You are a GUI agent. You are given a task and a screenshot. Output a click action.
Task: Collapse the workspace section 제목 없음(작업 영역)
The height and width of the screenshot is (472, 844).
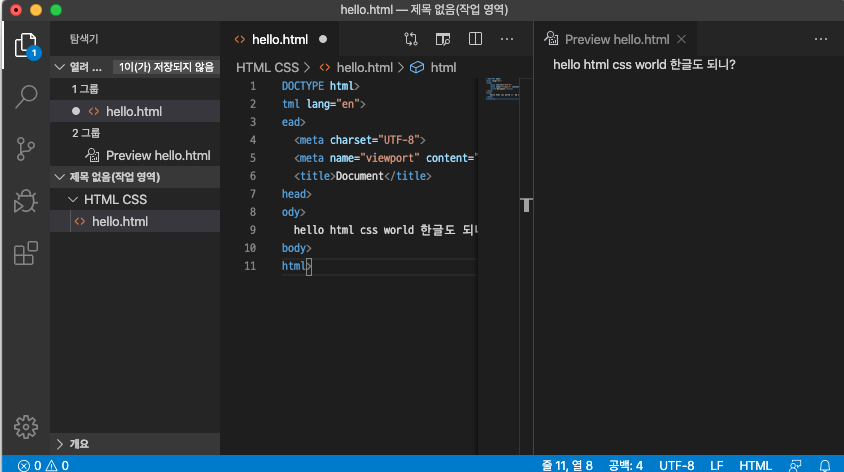(x=60, y=177)
